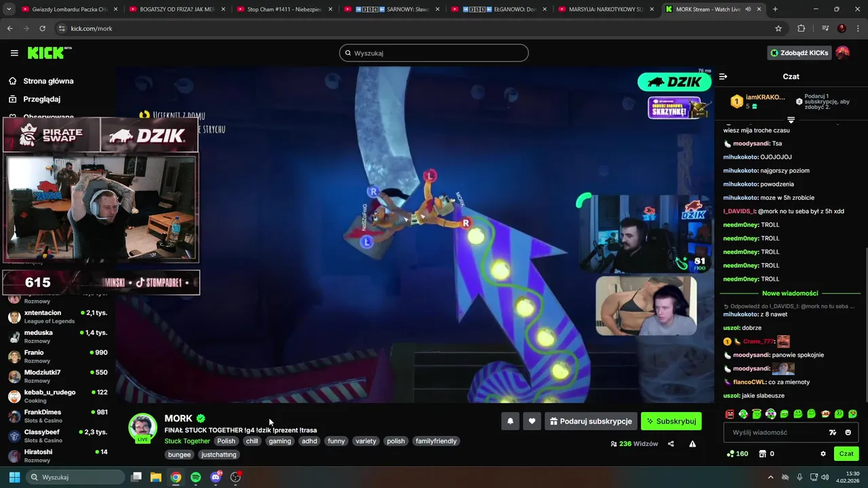Open the 7TV emote menu icon
The height and width of the screenshot is (488, 868).
coord(833,432)
